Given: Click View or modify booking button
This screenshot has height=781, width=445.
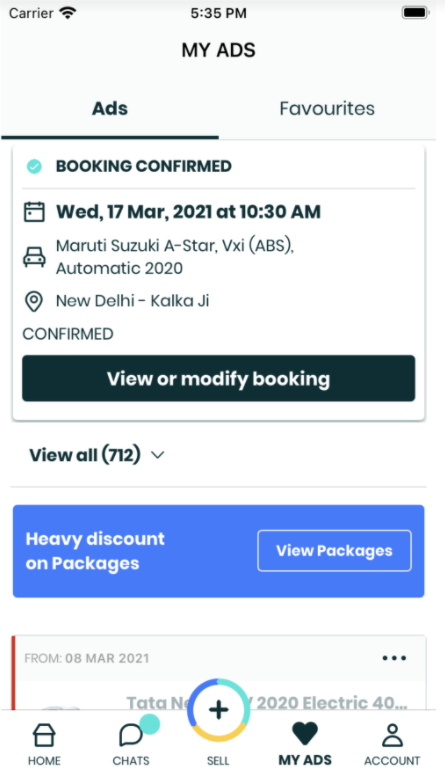Looking at the screenshot, I should point(218,379).
